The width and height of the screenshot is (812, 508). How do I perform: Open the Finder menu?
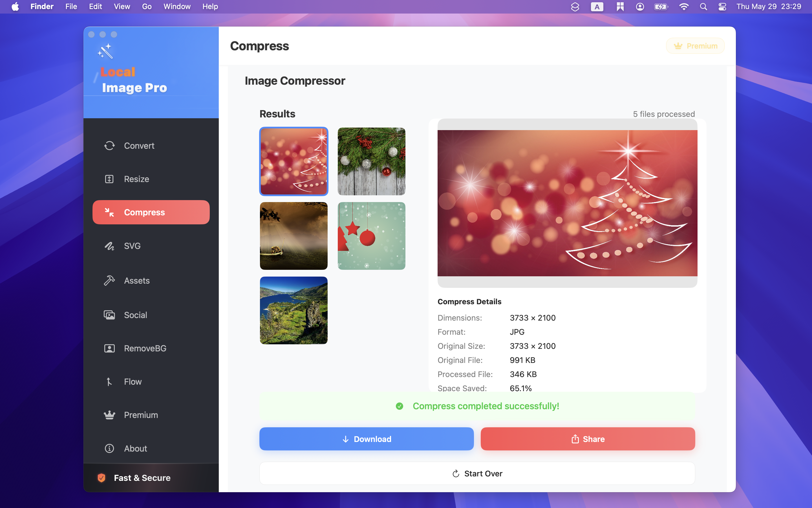[x=42, y=7]
